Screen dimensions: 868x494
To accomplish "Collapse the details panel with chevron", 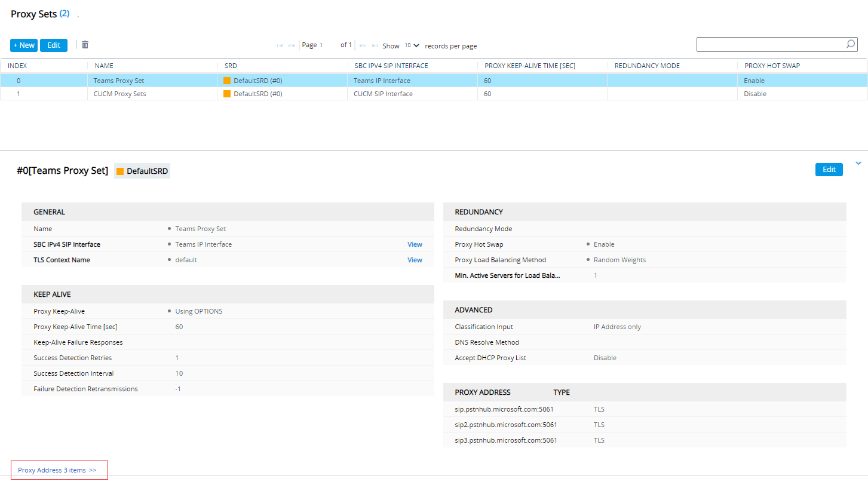I will pos(858,163).
